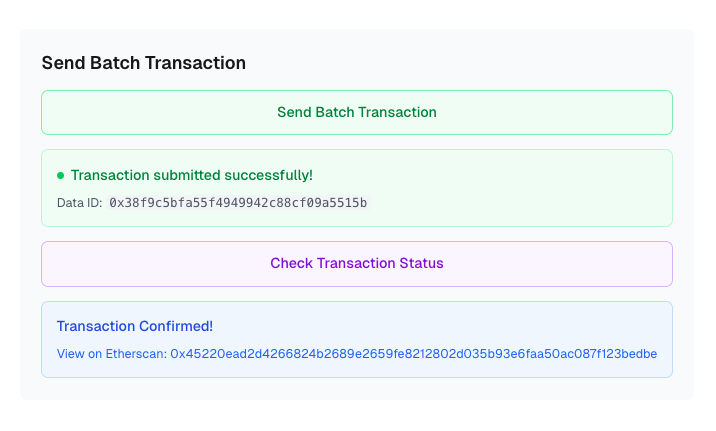Screen dimensions: 716x431
Task: Click the Etherscan hash starting 0x45220ead
Action: pyautogui.click(x=413, y=353)
